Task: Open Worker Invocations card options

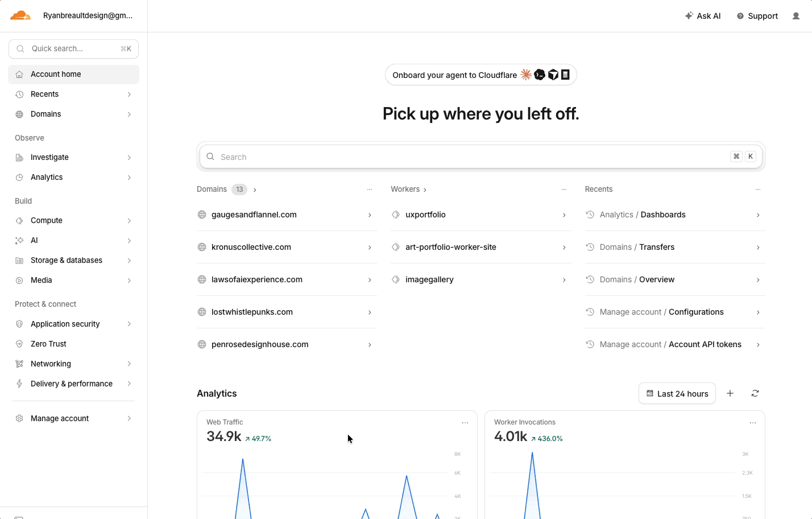Action: [x=753, y=423]
